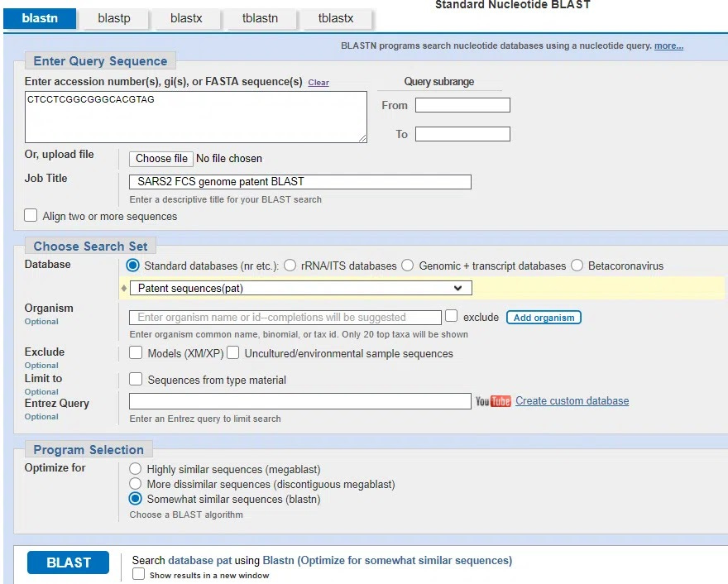This screenshot has width=728, height=584.
Task: Go to the tblastx tab
Action: coord(336,18)
